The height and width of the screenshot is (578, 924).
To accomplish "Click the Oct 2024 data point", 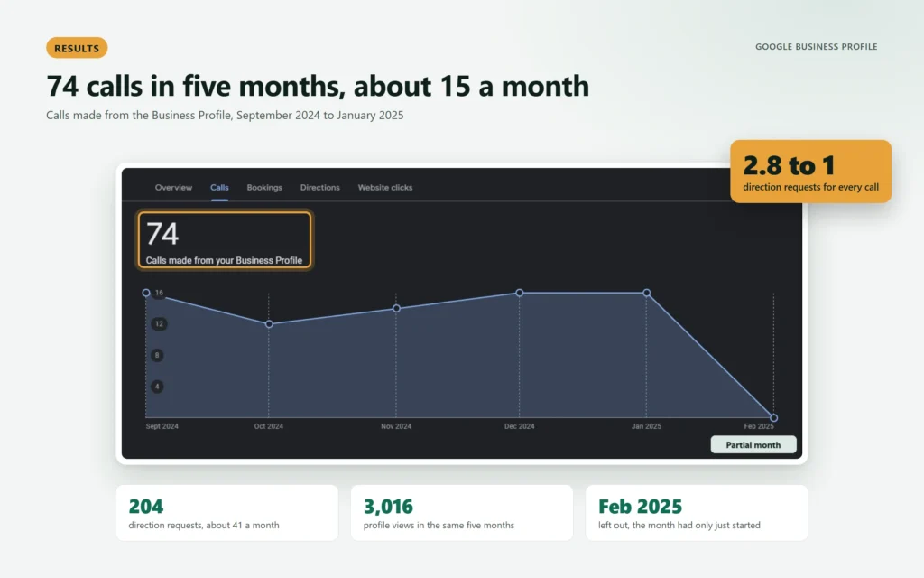I will click(x=269, y=324).
